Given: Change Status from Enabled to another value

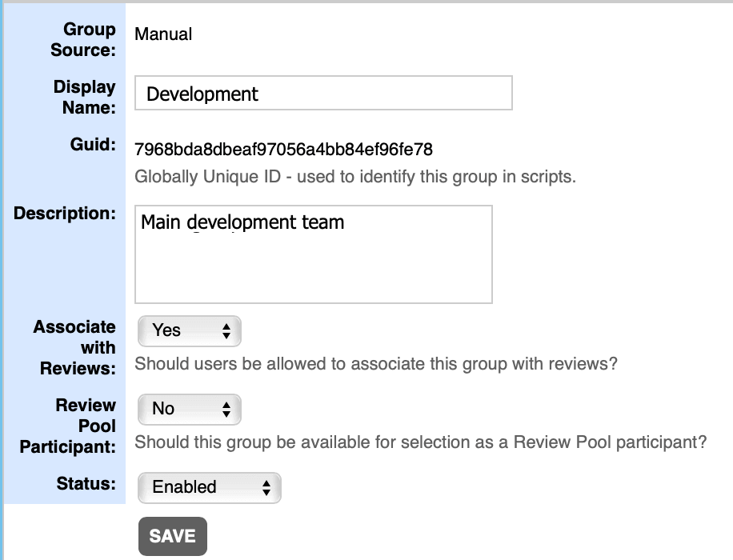Looking at the screenshot, I should [x=209, y=487].
